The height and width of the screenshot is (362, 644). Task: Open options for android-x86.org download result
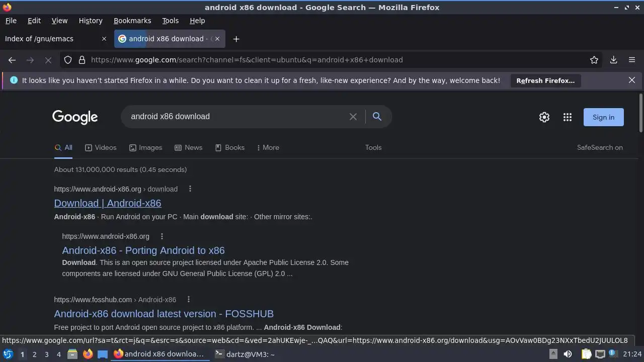(x=190, y=189)
